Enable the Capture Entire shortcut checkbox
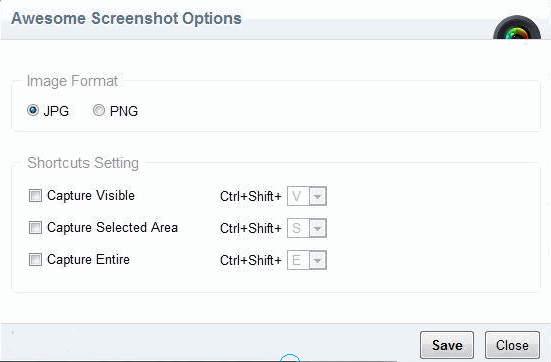 35,260
